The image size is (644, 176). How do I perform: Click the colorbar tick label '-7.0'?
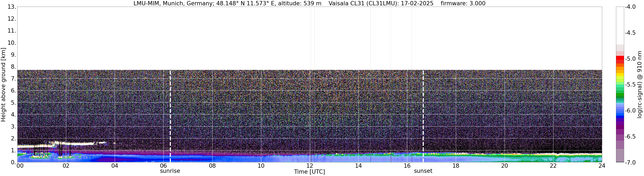click(630, 163)
